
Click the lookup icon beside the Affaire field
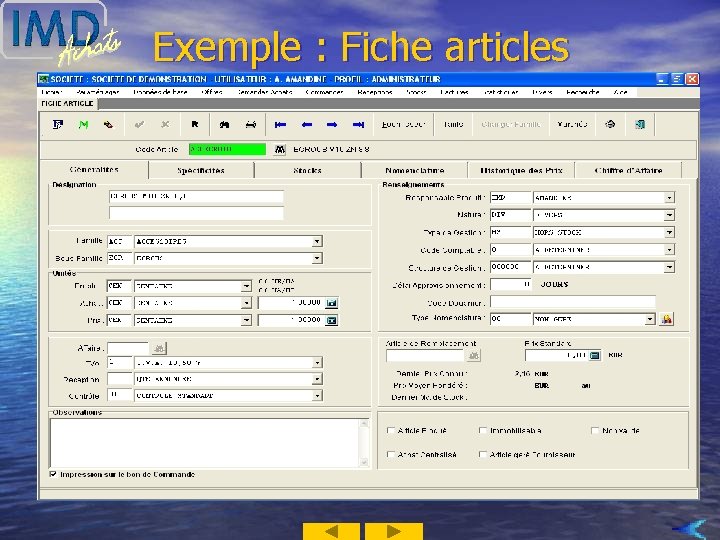coord(159,349)
